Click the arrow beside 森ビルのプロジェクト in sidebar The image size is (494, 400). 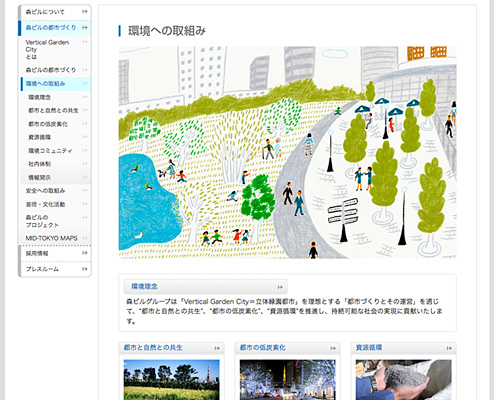coord(85,217)
